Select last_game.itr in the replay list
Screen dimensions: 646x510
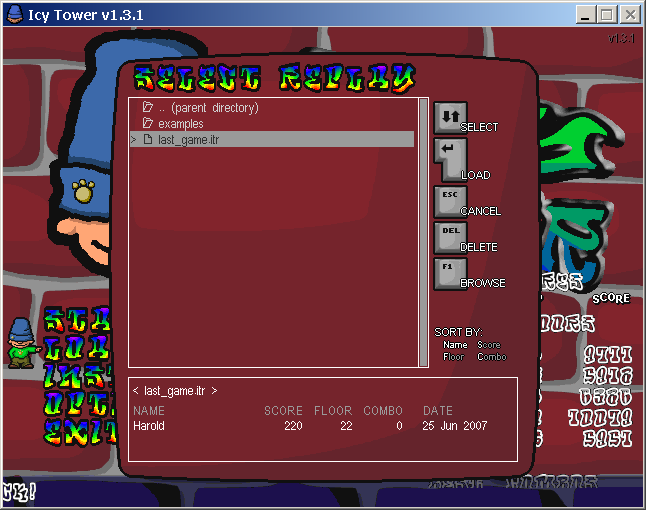[272, 140]
